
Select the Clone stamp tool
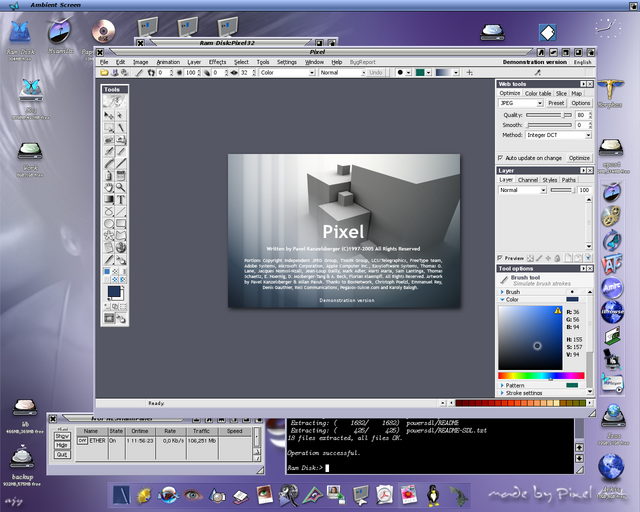120,140
